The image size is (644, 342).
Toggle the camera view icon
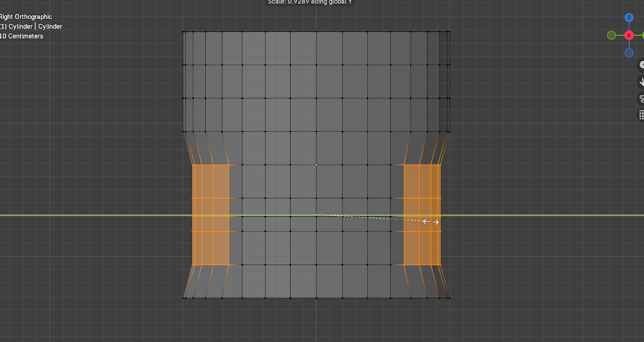[642, 98]
